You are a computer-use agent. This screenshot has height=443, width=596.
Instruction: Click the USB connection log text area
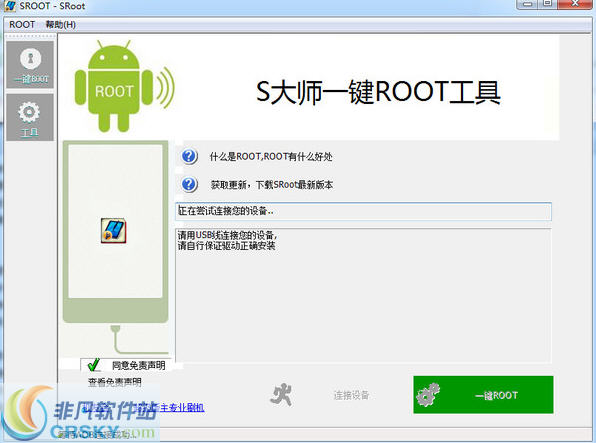tap(363, 295)
